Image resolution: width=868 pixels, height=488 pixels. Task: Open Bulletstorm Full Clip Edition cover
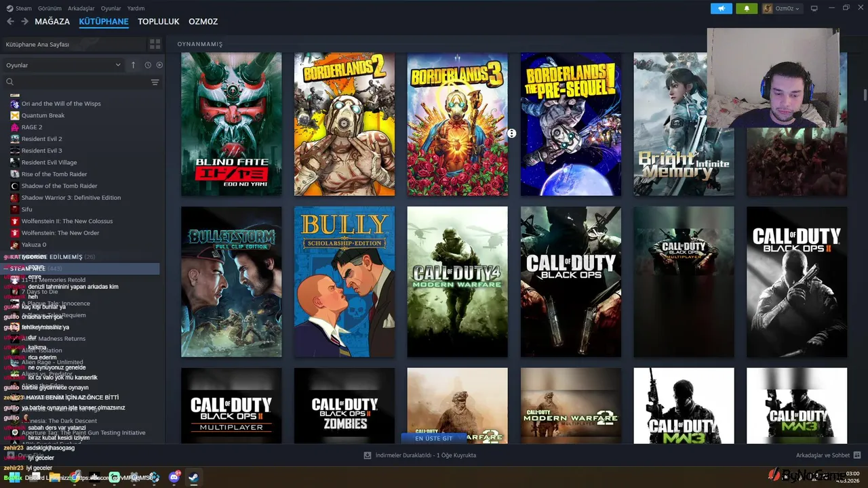click(x=231, y=282)
